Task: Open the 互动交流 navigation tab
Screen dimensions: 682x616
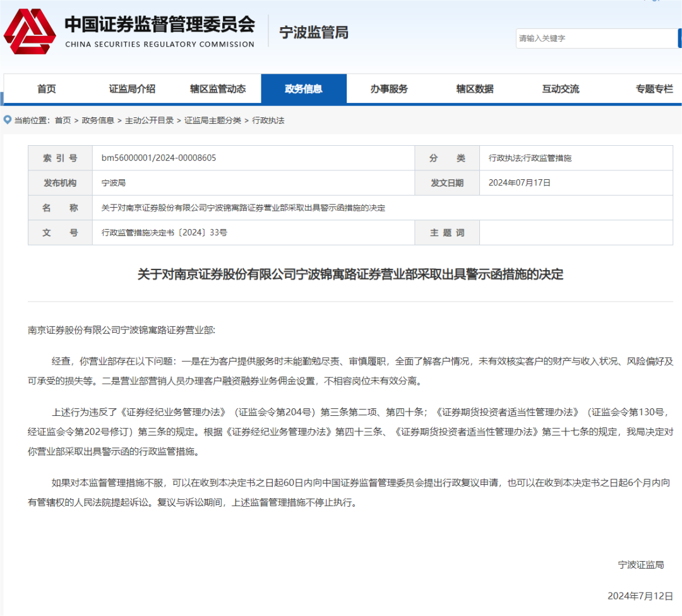Action: (561, 89)
